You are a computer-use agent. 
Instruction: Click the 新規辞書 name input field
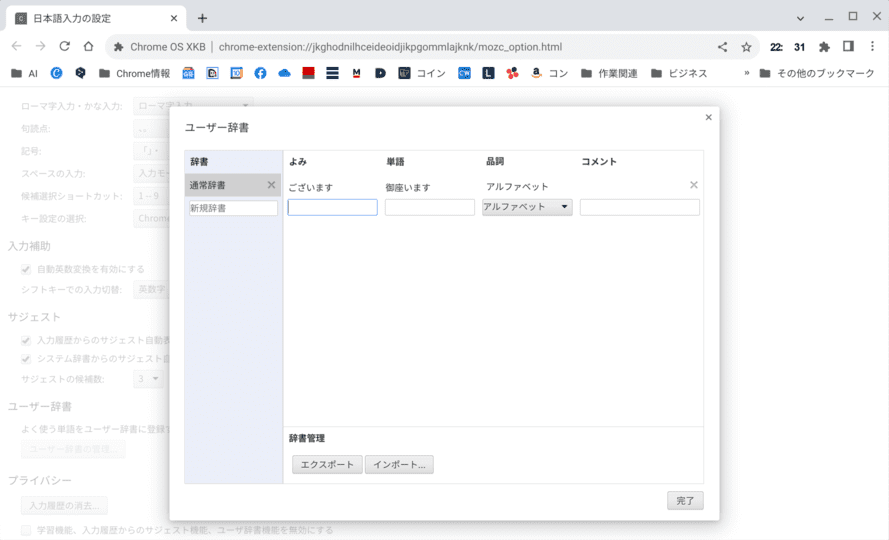tap(234, 208)
